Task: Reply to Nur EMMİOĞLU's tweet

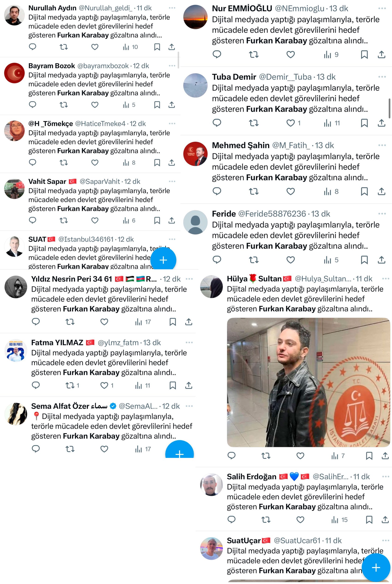Action: tap(217, 54)
